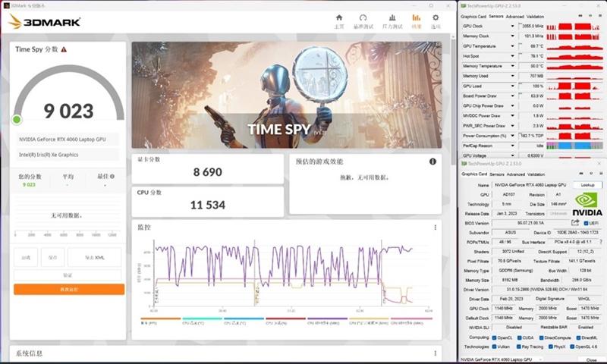The height and width of the screenshot is (364, 607).
Task: Open the 3DMark Stress Tests bar-chart icon
Action: 392,17
